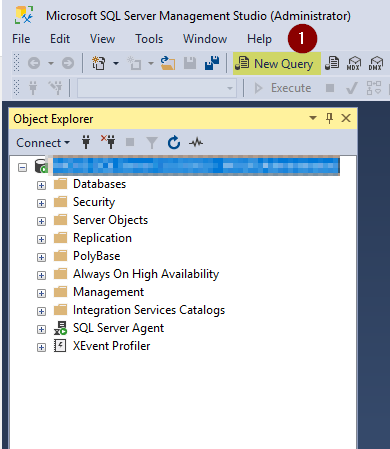The width and height of the screenshot is (390, 449).
Task: Collapse the server root node
Action: pyautogui.click(x=22, y=167)
